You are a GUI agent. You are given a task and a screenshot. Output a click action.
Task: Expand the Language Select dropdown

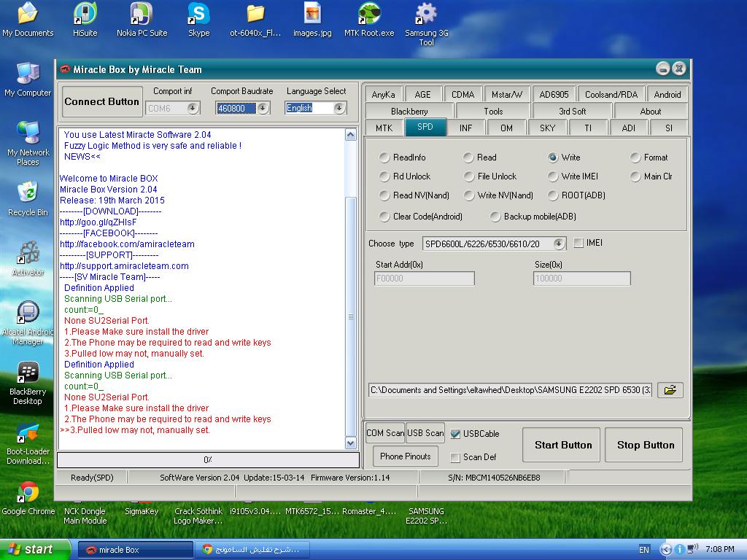tap(338, 108)
